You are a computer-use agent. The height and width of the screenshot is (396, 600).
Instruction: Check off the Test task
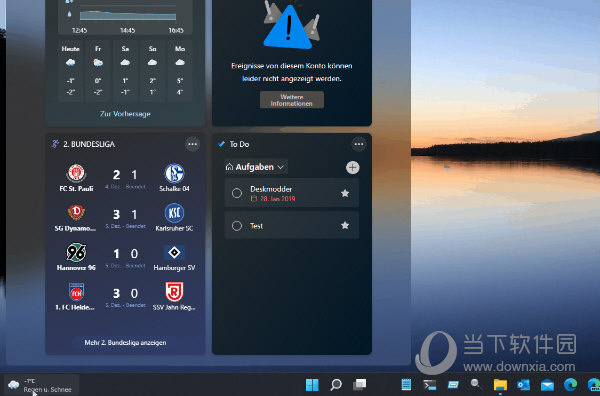click(x=237, y=226)
